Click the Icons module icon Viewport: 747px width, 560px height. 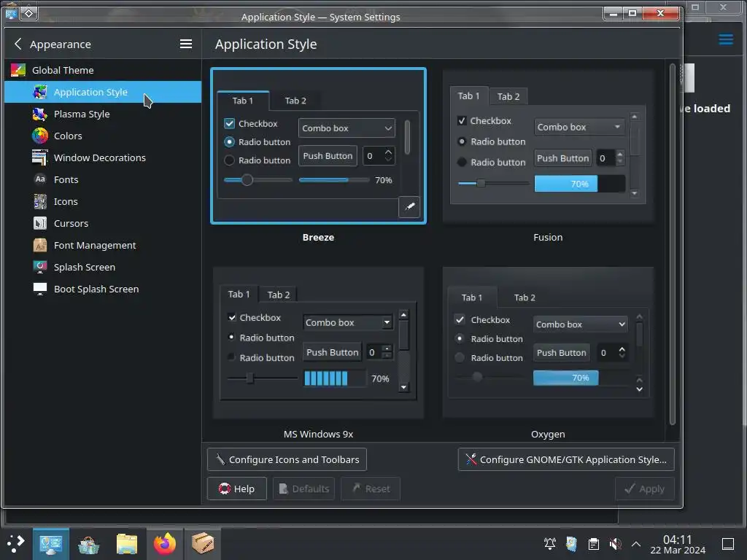point(40,201)
